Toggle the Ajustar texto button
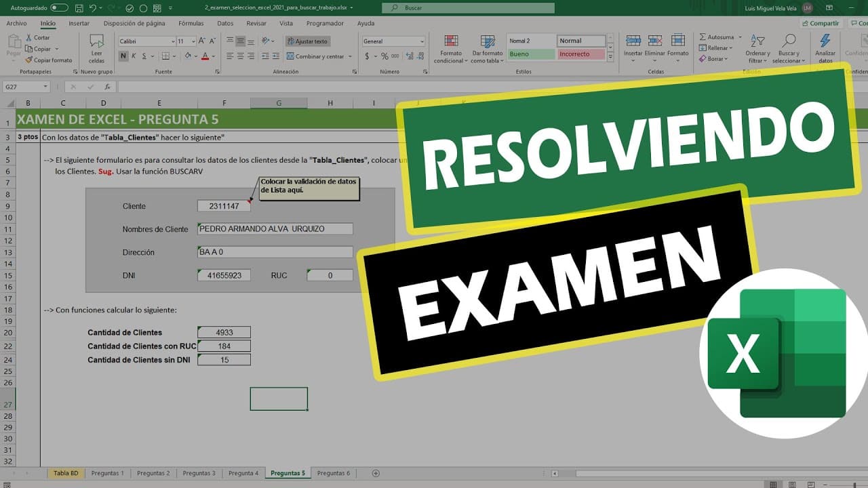 [x=307, y=41]
